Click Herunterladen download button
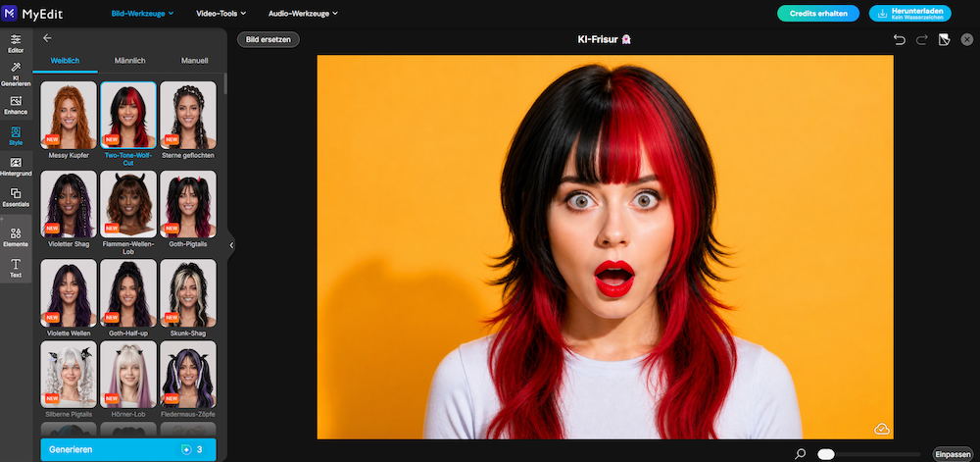Screen dimensions: 980x462 [x=910, y=13]
